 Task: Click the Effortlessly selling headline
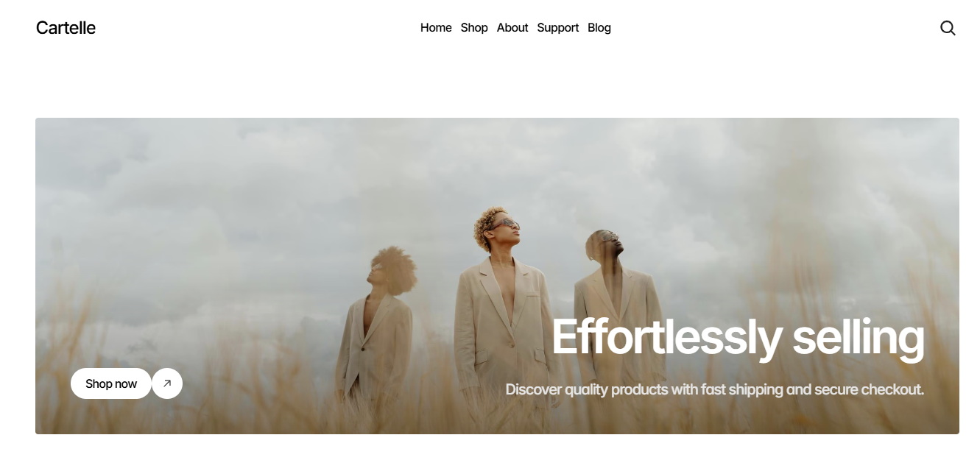[x=738, y=338]
